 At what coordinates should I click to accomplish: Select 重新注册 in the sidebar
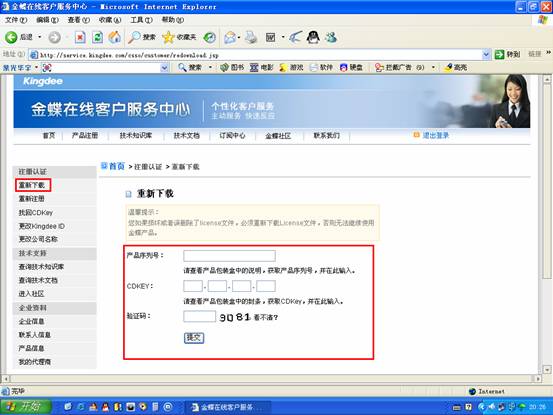pyautogui.click(x=32, y=199)
